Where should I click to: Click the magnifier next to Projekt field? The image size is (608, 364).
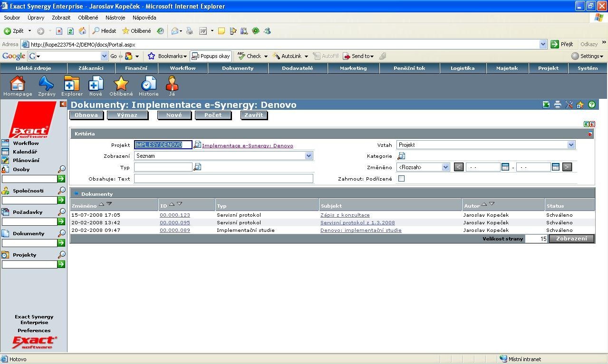[197, 145]
